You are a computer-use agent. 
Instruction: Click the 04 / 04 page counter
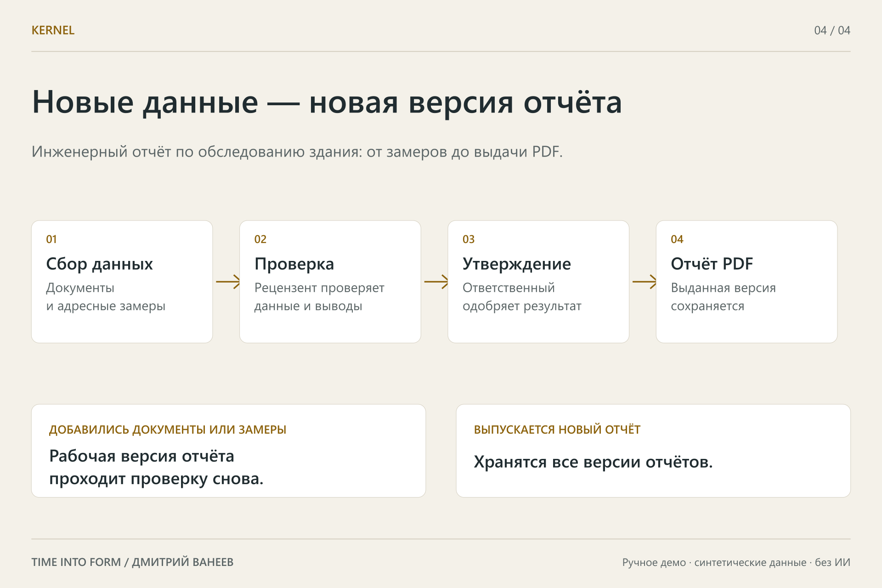click(832, 30)
